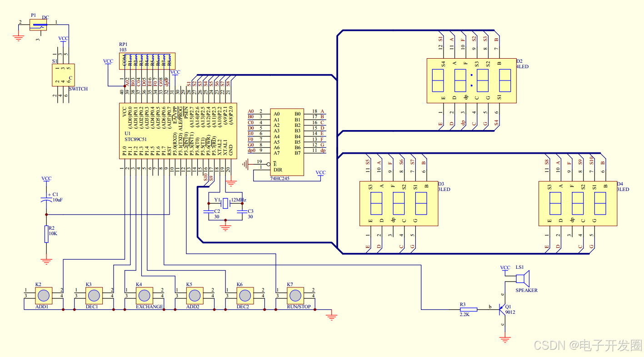The width and height of the screenshot is (644, 357).
Task: Click the '10uF' capacitor value
Action: tap(58, 199)
